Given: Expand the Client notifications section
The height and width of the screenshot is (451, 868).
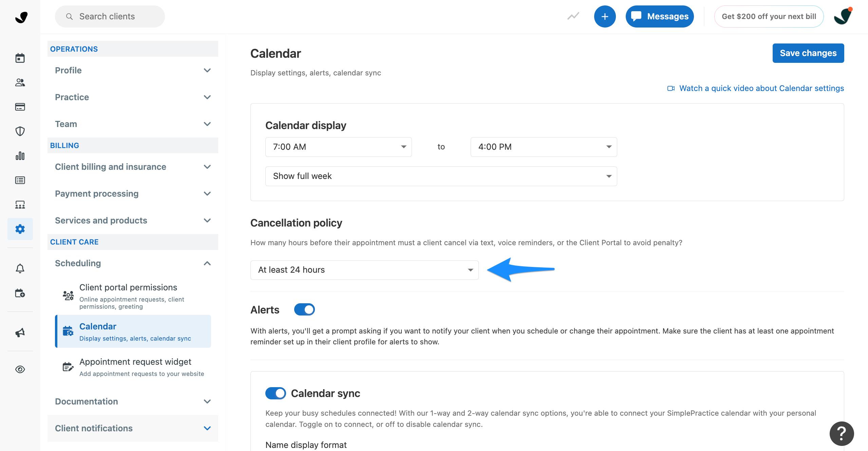Looking at the screenshot, I should tap(133, 428).
